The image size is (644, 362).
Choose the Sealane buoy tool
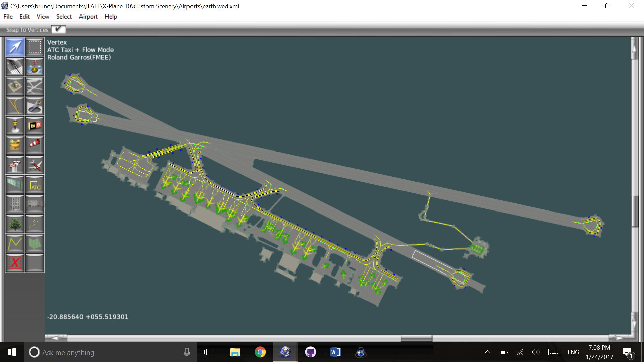tap(35, 67)
